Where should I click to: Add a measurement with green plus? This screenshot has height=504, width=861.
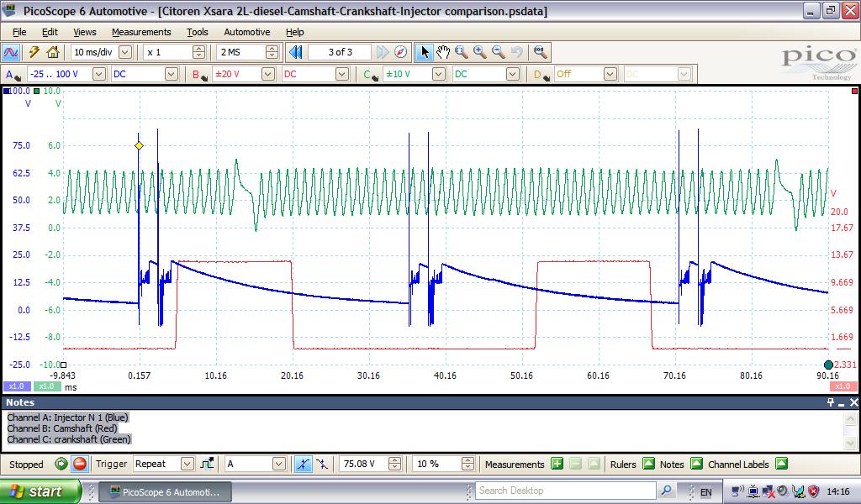coord(557,464)
